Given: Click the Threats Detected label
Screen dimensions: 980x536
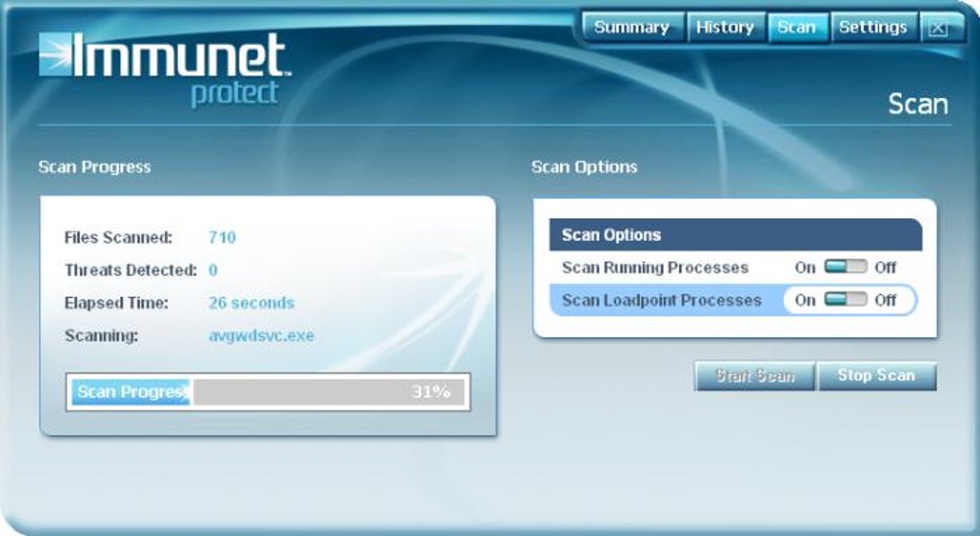Looking at the screenshot, I should [x=131, y=270].
